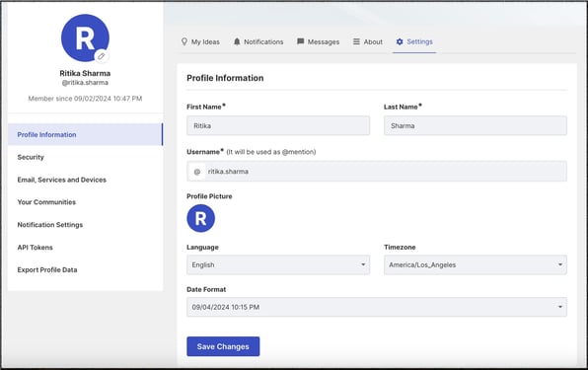Click the round R profile picture thumbnail
This screenshot has width=588, height=370.
[200, 218]
